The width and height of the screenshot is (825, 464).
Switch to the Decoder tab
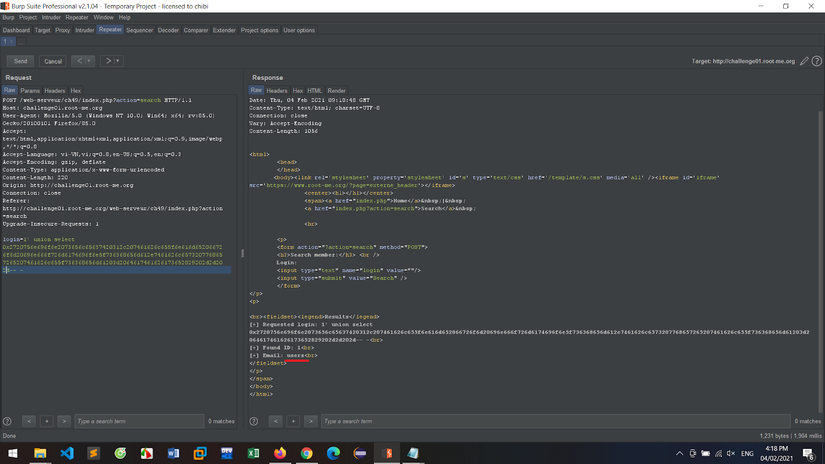(x=168, y=30)
